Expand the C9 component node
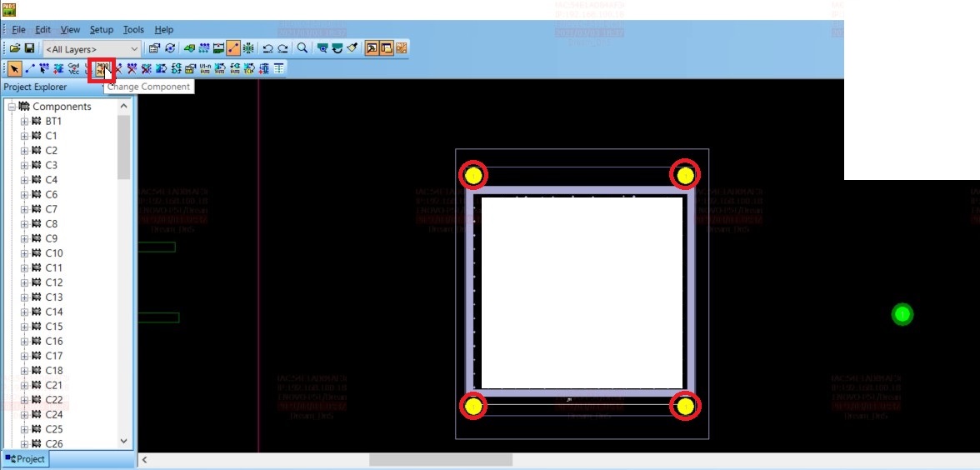 [x=24, y=238]
